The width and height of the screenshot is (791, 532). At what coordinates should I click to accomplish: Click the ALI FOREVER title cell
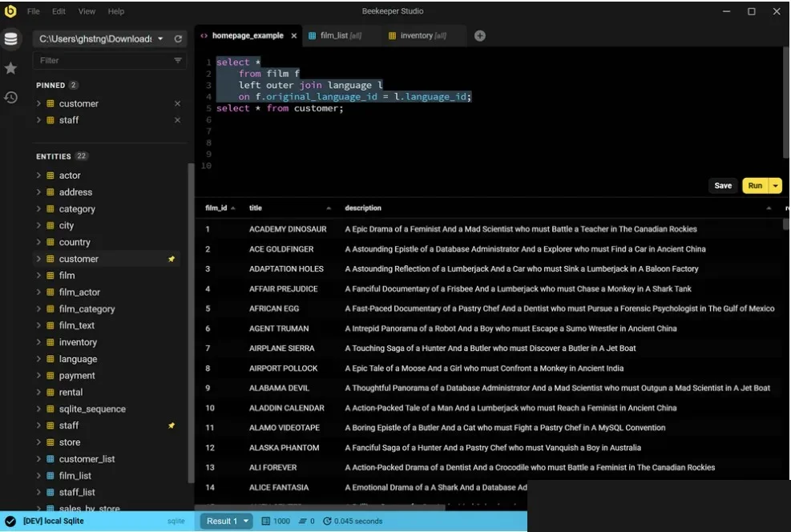(x=272, y=467)
